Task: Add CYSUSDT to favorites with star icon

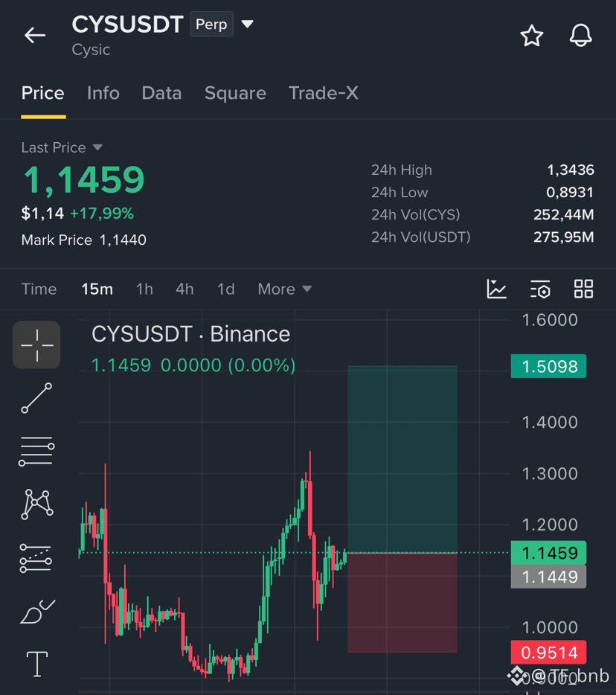Action: (x=531, y=36)
